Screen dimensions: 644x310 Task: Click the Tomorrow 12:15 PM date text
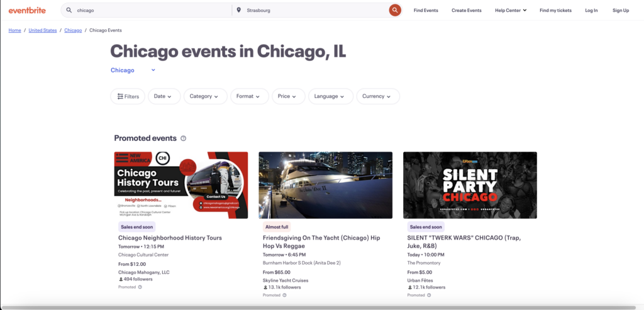click(142, 246)
